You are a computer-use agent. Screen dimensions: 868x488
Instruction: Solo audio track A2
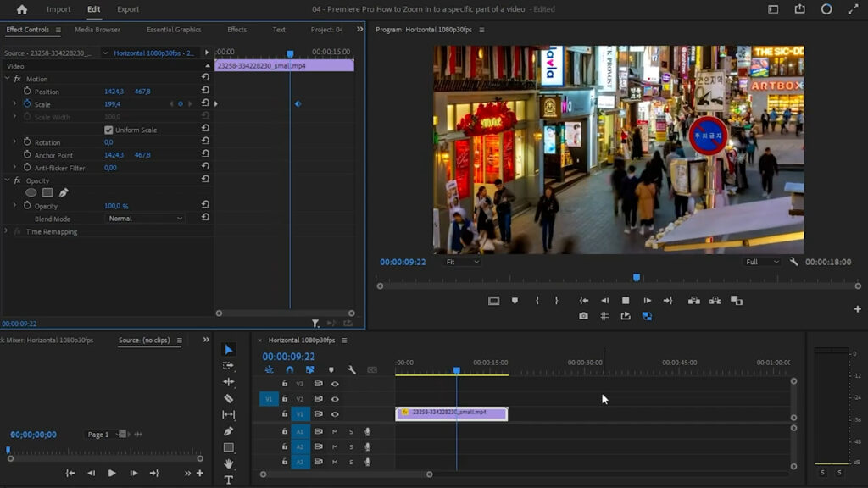click(351, 446)
